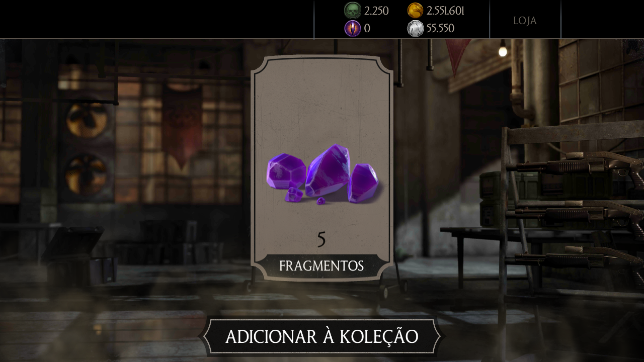
Task: Click the Fragmentos card label banner
Action: 321,266
